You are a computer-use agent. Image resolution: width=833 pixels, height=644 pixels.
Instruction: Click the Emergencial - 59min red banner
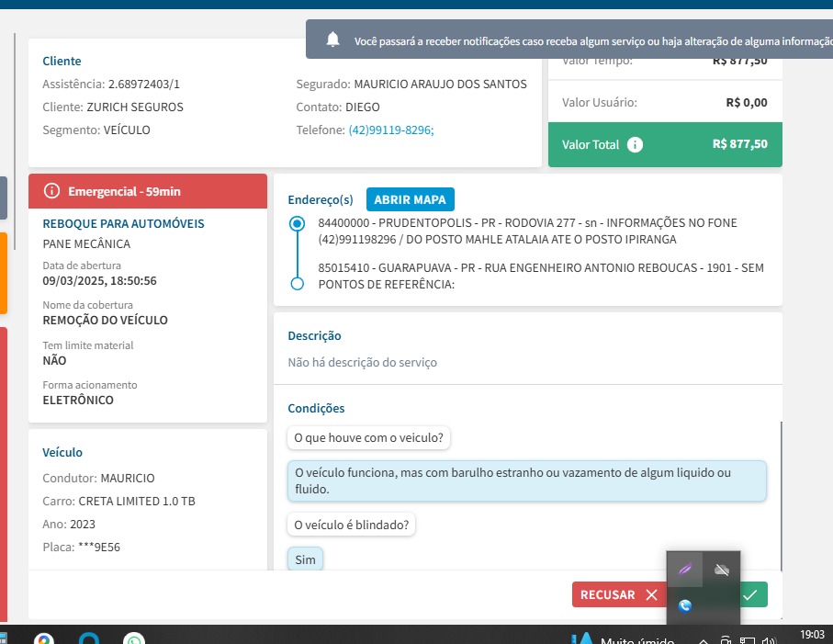point(148,191)
